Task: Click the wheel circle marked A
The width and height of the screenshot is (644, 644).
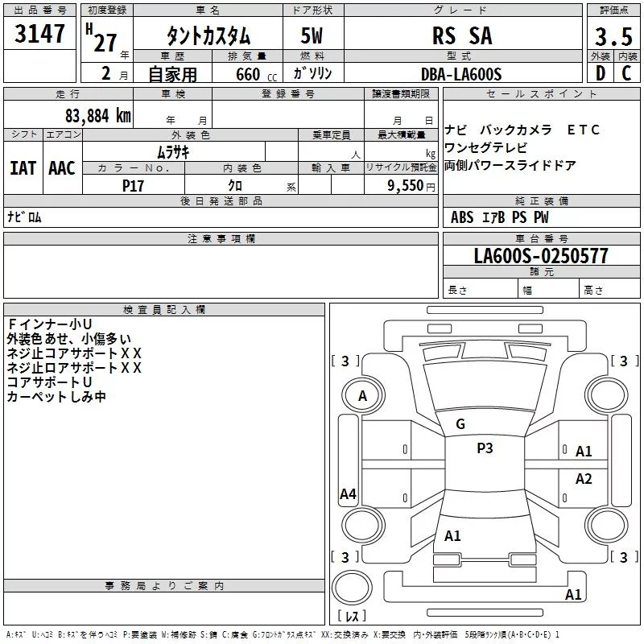Action: pyautogui.click(x=363, y=396)
